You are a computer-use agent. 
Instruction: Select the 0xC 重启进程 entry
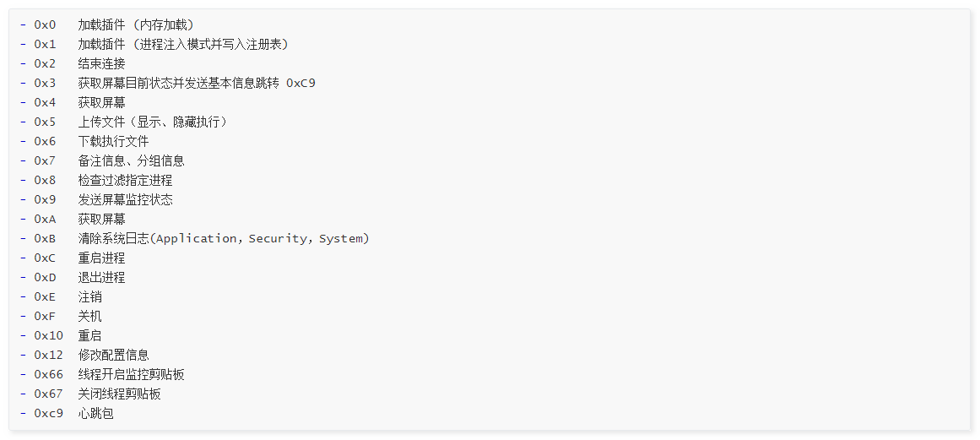pos(101,258)
